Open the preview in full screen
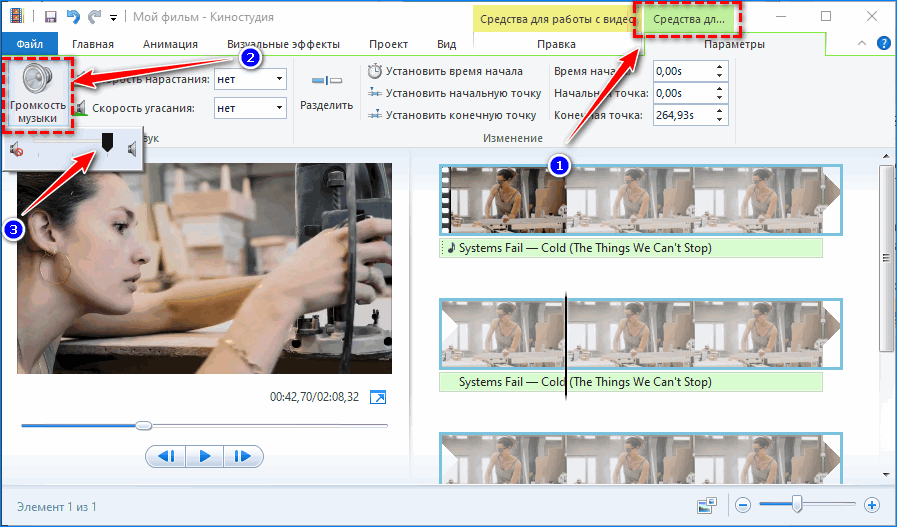 [x=377, y=398]
